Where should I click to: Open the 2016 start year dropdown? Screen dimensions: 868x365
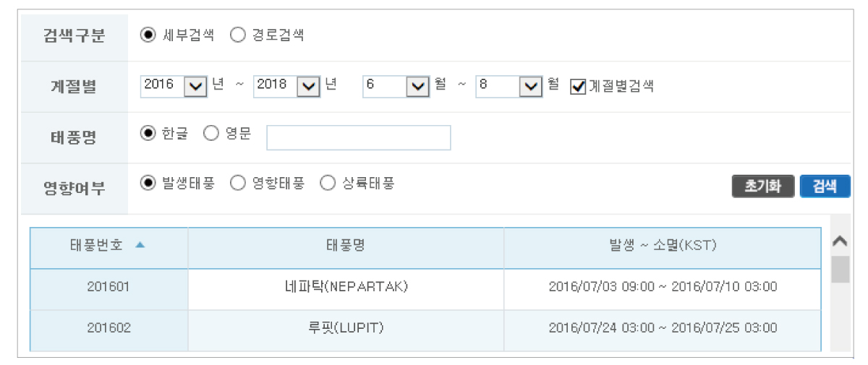(174, 86)
